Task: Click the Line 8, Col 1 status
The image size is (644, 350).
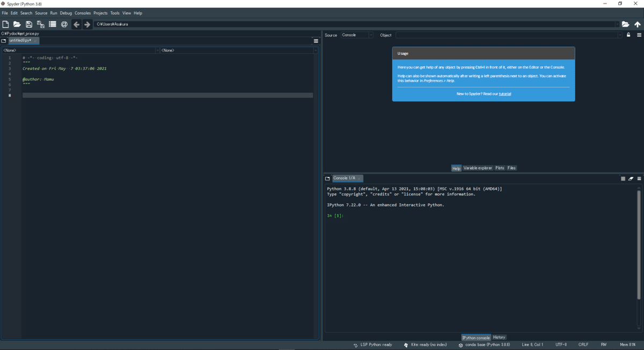Action: click(x=533, y=345)
